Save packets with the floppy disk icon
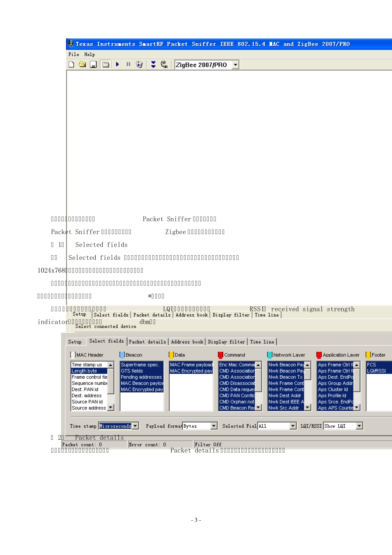 (x=93, y=64)
